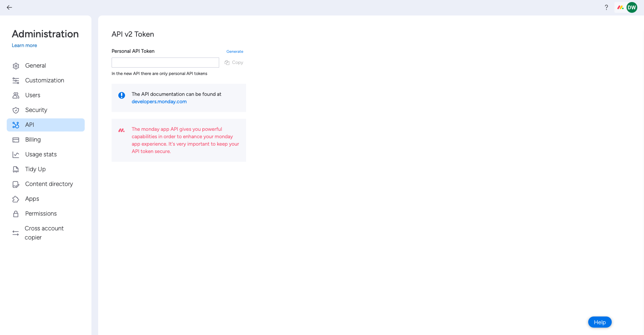Viewport: 644px width, 335px height.
Task: Open the DW user avatar menu
Action: (632, 7)
